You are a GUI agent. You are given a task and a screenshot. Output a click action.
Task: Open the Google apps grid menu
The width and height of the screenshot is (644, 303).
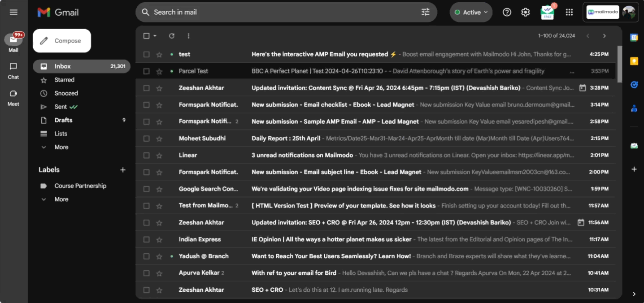[x=569, y=12]
